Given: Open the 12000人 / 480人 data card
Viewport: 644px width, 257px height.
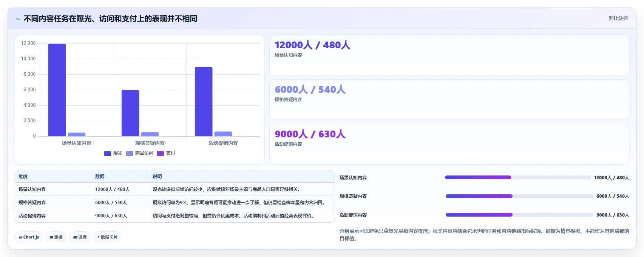Looking at the screenshot, I should pyautogui.click(x=449, y=55).
